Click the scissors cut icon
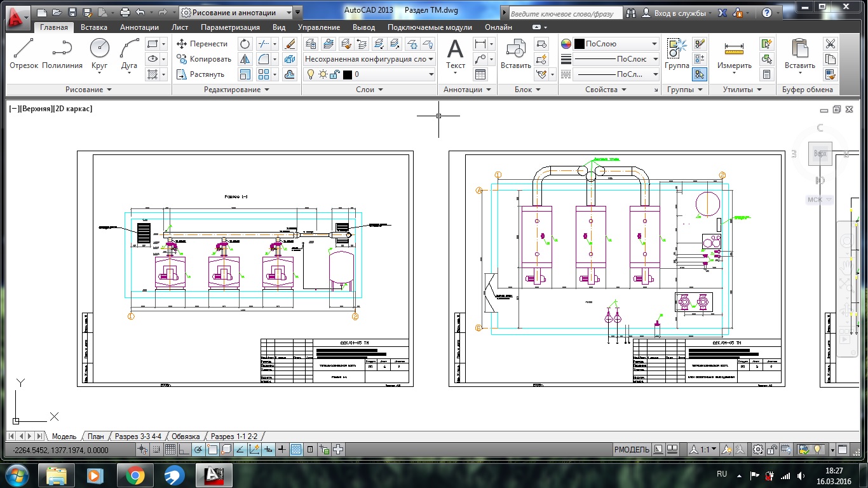The width and height of the screenshot is (868, 488). tap(831, 44)
